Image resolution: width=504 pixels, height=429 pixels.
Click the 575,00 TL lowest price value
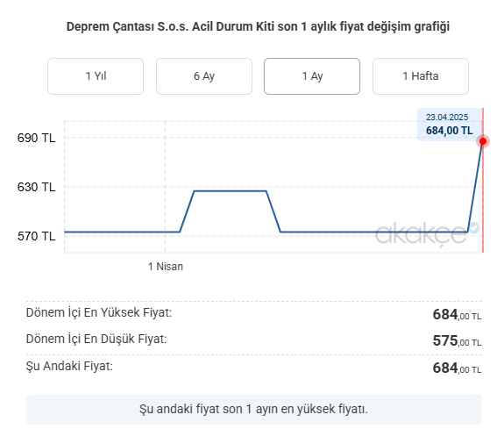457,340
